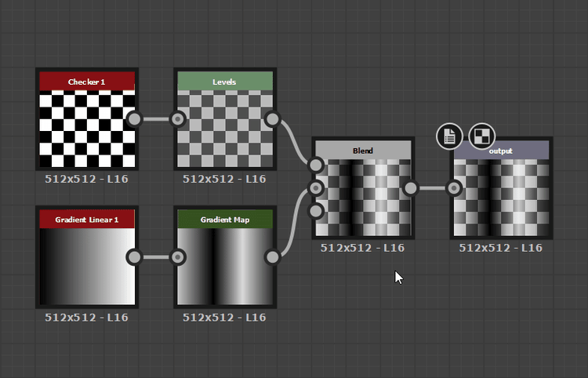Click the document icon above the output node
Screen dimensions: 588x378
[449, 136]
